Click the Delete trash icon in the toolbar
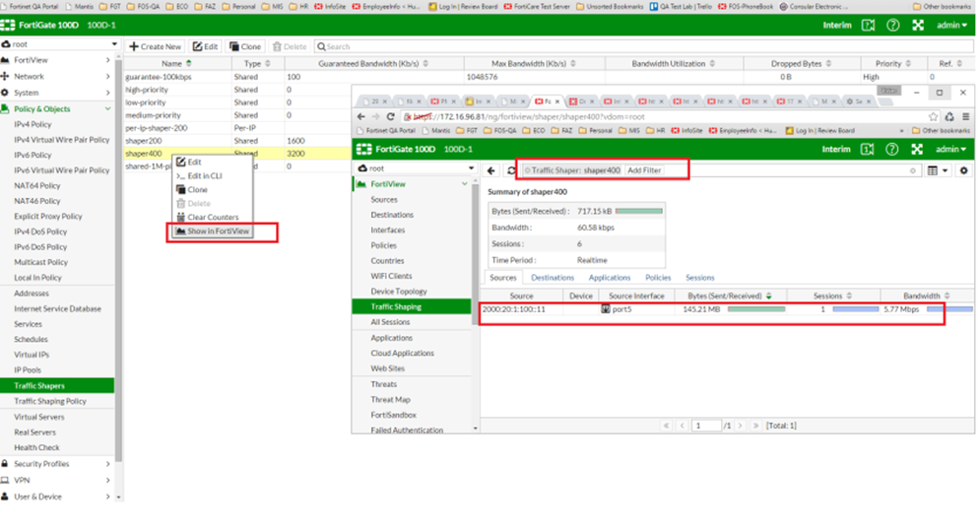The width and height of the screenshot is (980, 531). [x=277, y=46]
